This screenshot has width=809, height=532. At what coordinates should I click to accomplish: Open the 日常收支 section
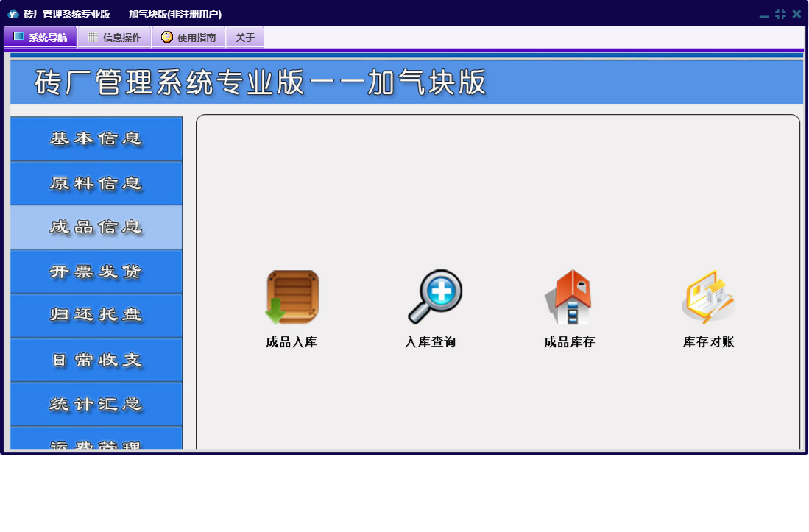(96, 360)
